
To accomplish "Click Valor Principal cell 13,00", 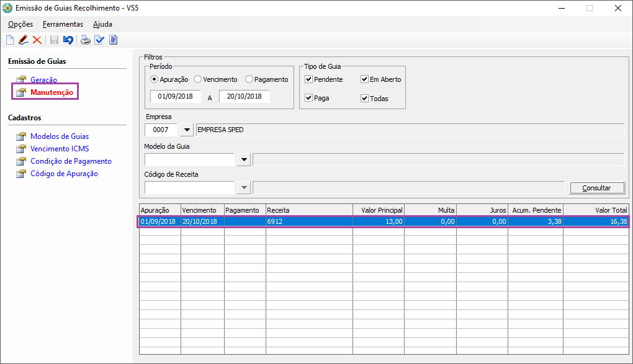I will tap(379, 221).
